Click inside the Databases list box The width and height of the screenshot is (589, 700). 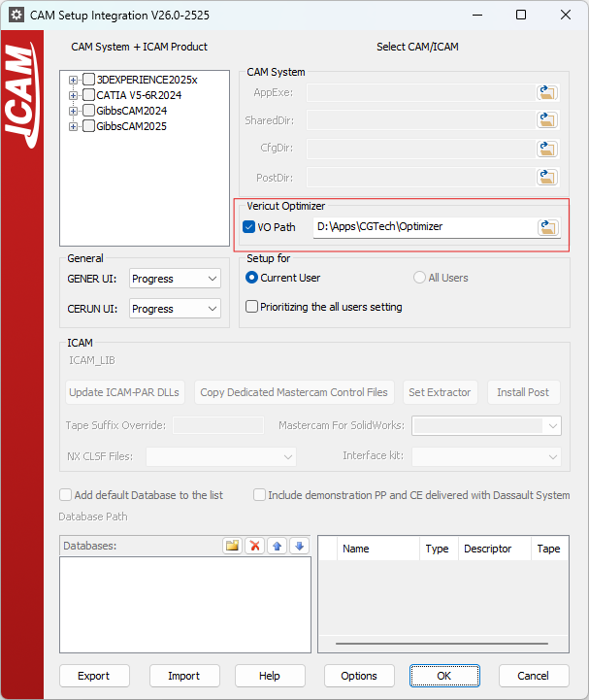tap(185, 605)
